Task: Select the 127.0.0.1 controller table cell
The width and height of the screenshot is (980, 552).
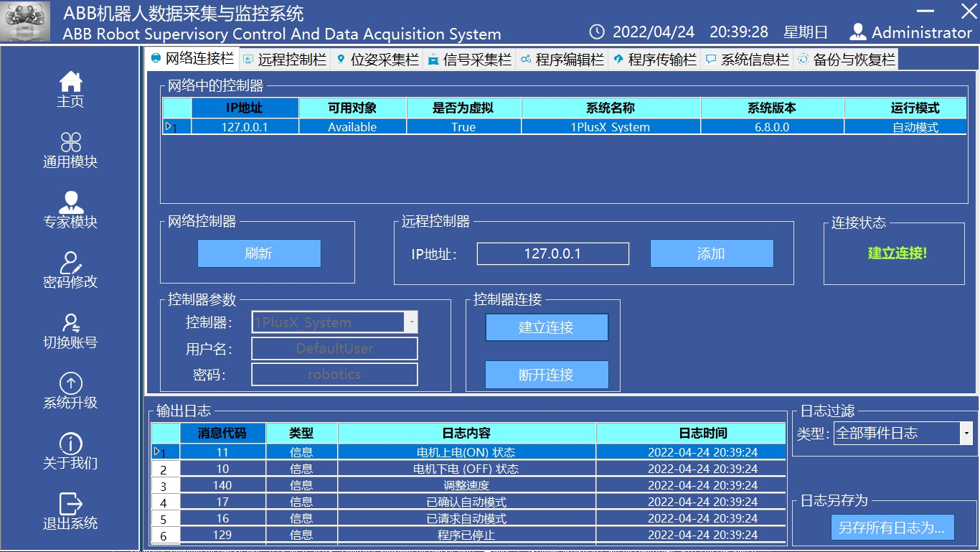Action: (x=245, y=127)
